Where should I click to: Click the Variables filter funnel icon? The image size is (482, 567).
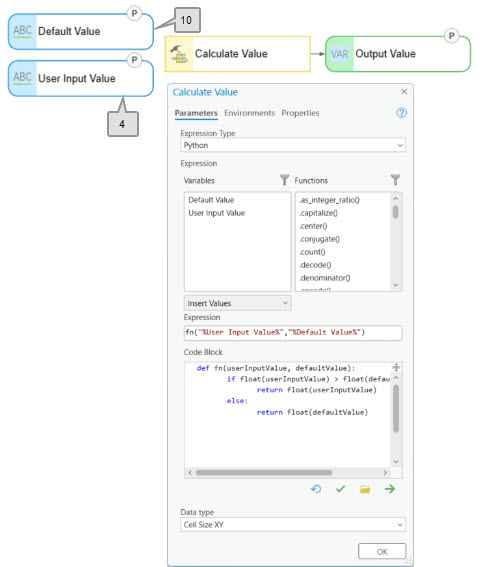click(x=285, y=180)
